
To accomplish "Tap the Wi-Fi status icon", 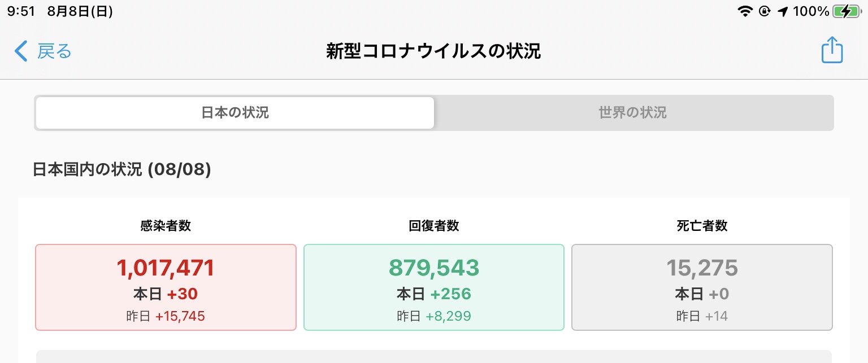I will pyautogui.click(x=746, y=11).
